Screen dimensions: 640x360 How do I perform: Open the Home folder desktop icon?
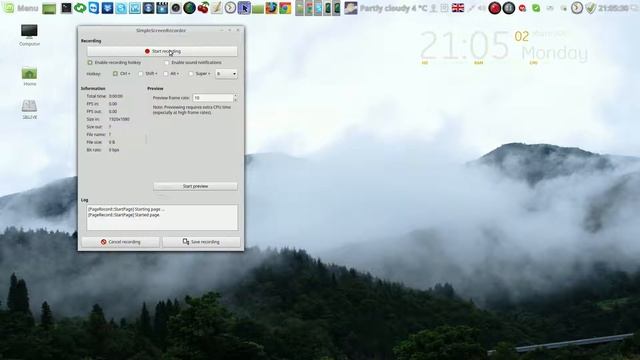(x=29, y=77)
